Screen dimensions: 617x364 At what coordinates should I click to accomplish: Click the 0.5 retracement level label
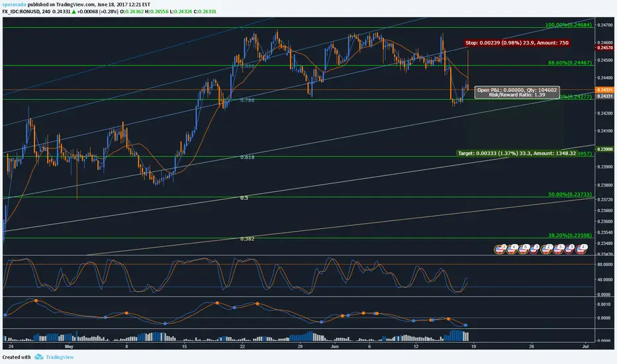pyautogui.click(x=244, y=197)
